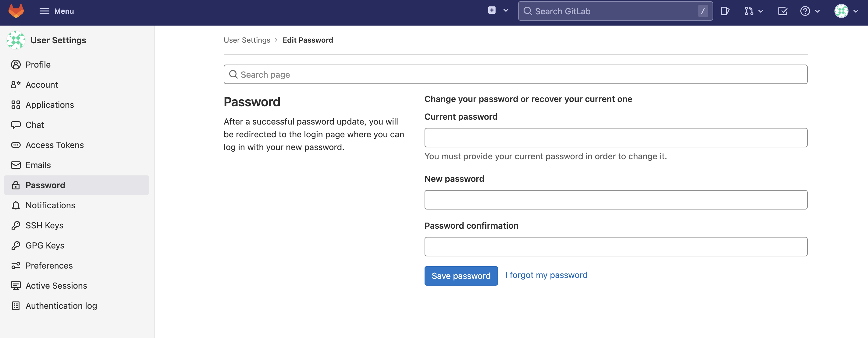Screen dimensions: 868x338
Task: Click the slash shortcut hint in search
Action: (x=703, y=11)
